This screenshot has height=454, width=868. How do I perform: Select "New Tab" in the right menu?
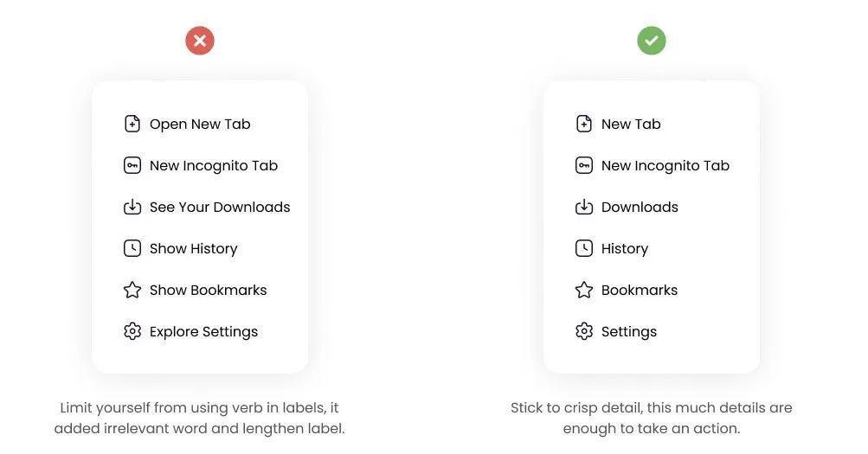pos(631,124)
